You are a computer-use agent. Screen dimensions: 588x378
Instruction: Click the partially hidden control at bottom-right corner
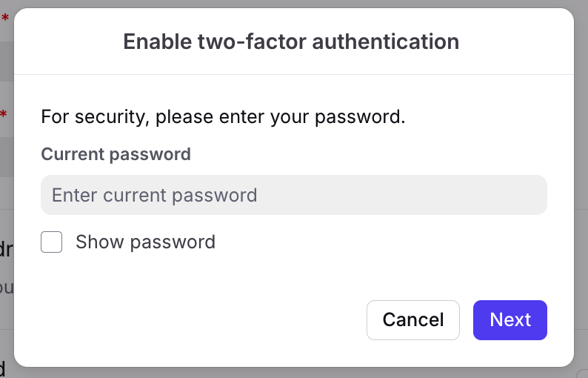(584, 374)
